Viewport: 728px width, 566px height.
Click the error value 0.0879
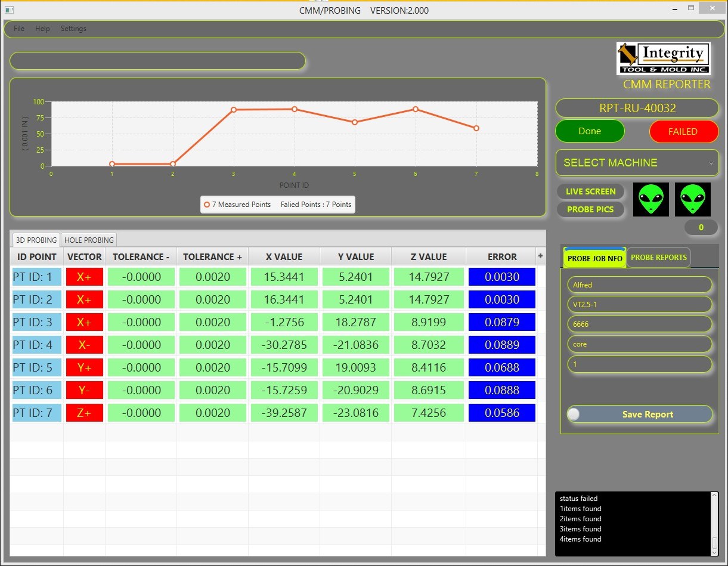pyautogui.click(x=502, y=322)
